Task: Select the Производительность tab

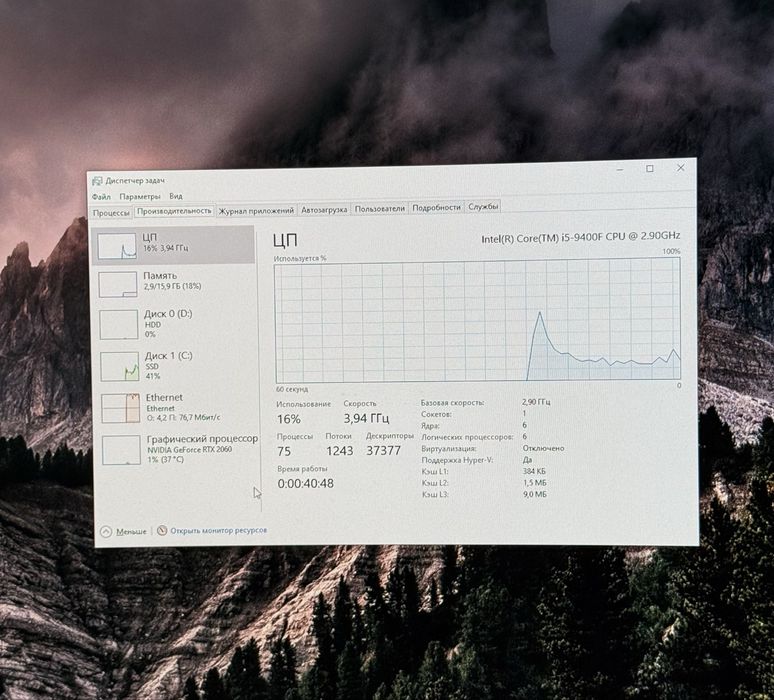Action: tap(174, 211)
